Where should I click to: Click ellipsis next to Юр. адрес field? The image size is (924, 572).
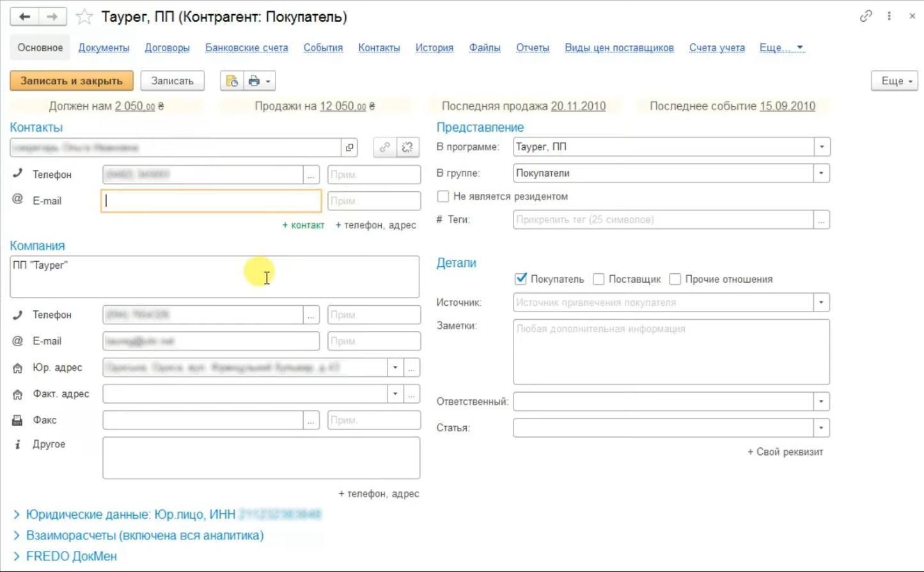tap(412, 368)
